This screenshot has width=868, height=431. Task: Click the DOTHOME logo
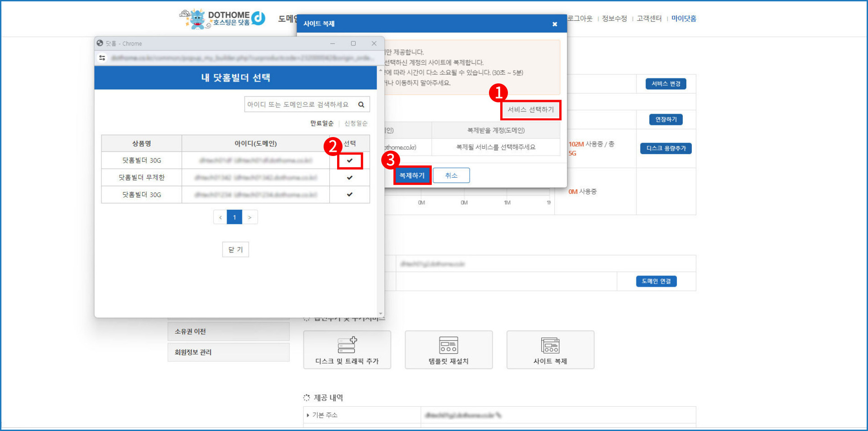[x=222, y=19]
